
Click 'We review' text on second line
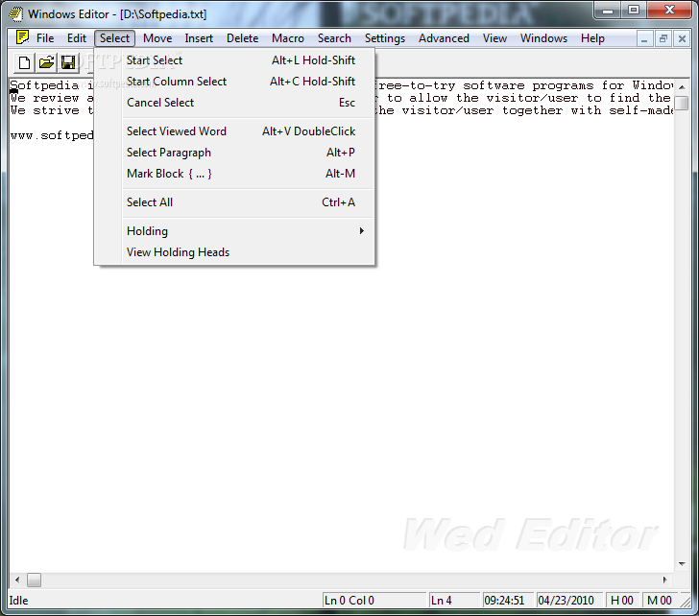[x=44, y=98]
